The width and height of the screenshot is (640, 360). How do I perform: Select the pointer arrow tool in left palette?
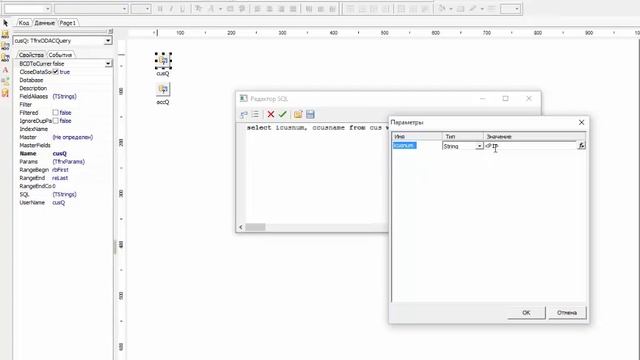5,23
